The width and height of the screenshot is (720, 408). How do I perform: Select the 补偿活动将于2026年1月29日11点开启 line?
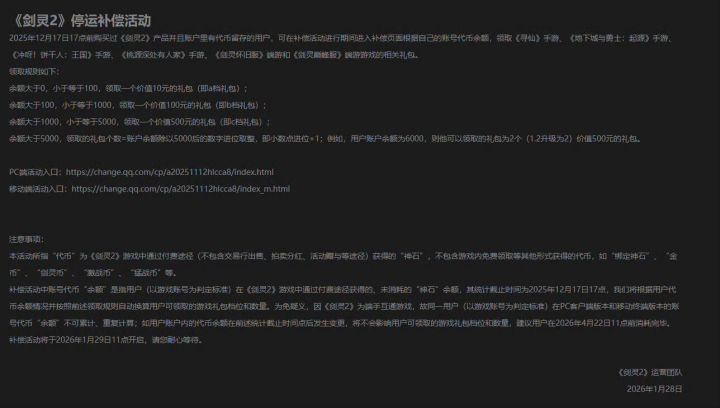[x=106, y=340]
